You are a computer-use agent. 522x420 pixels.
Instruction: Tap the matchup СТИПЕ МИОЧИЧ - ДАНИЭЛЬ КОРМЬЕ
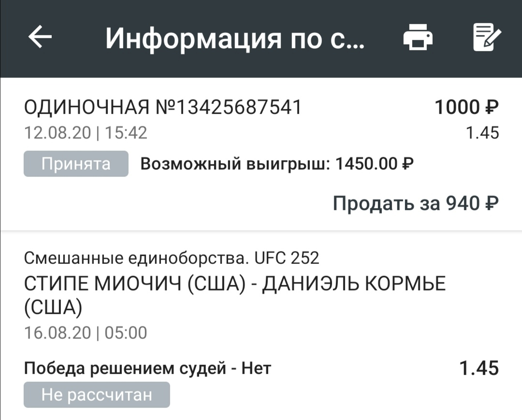(x=235, y=284)
